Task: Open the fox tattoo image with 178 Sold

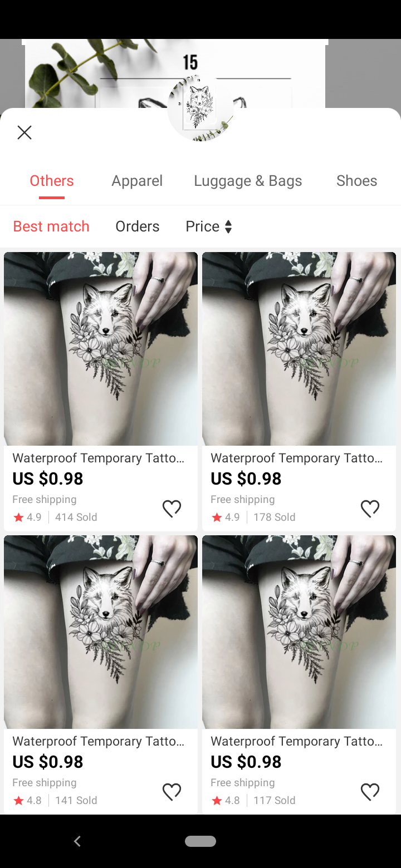Action: pyautogui.click(x=299, y=349)
